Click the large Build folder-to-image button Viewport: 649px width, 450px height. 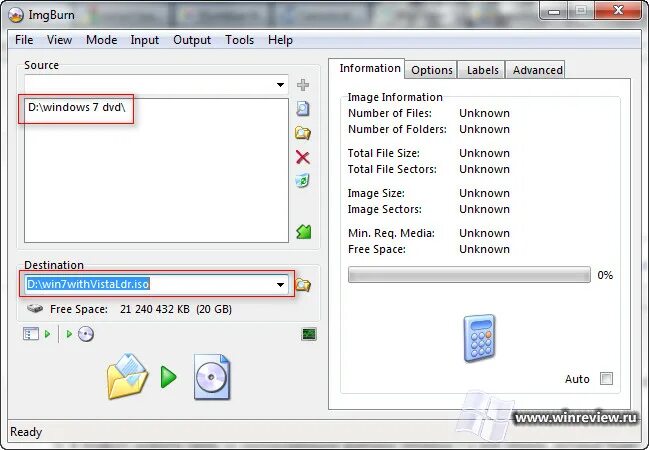pos(127,376)
